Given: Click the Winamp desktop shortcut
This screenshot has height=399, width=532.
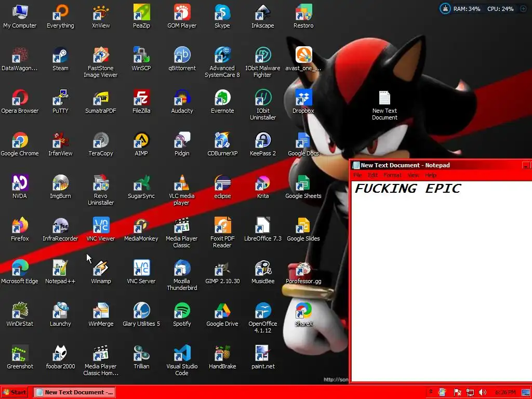Looking at the screenshot, I should click(x=101, y=272).
